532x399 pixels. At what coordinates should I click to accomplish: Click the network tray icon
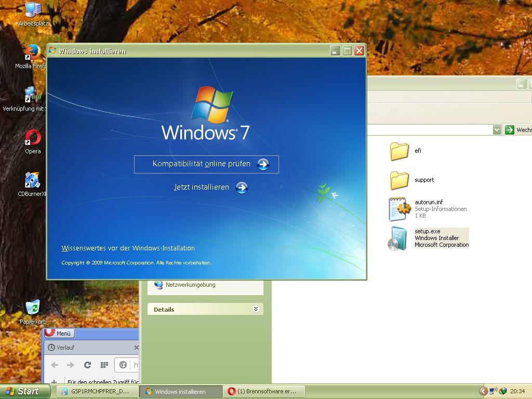coord(493,391)
